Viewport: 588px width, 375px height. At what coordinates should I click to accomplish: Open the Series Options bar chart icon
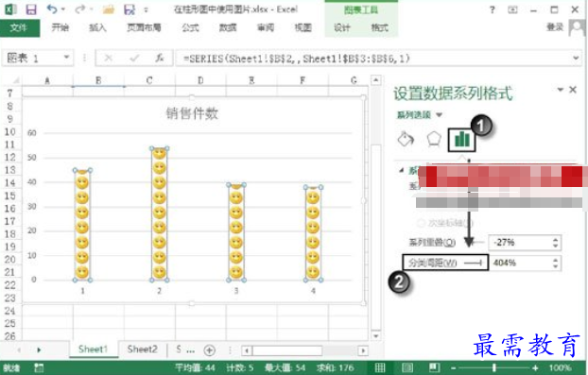(462, 140)
